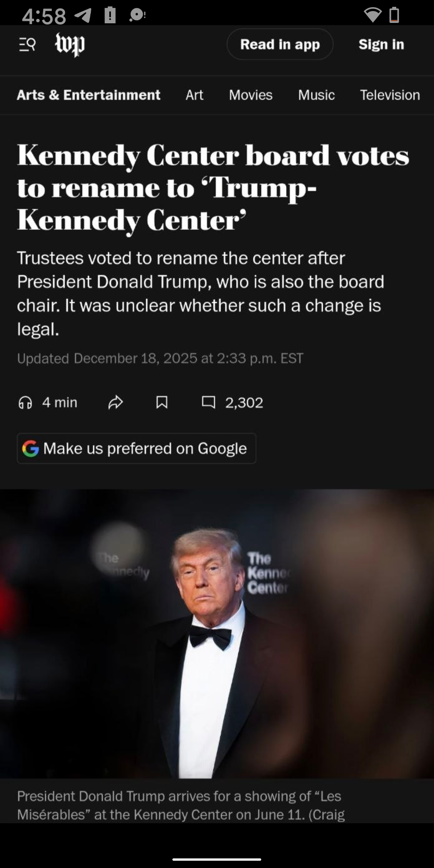Tap the Google G logo

[31, 448]
